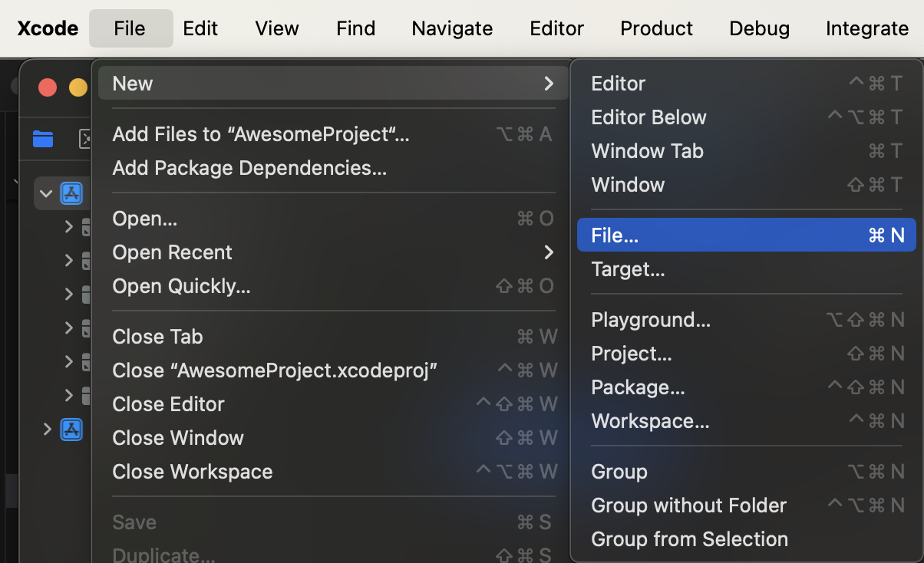The image size is (924, 563).
Task: Click the yellow minimize window button
Action: [x=78, y=87]
